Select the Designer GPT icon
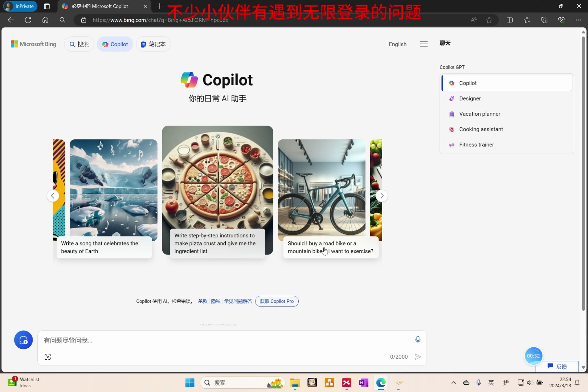 pos(452,98)
